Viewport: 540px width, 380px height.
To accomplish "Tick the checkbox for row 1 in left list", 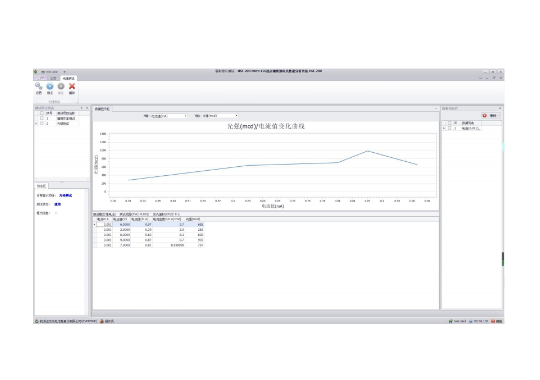I will click(42, 118).
